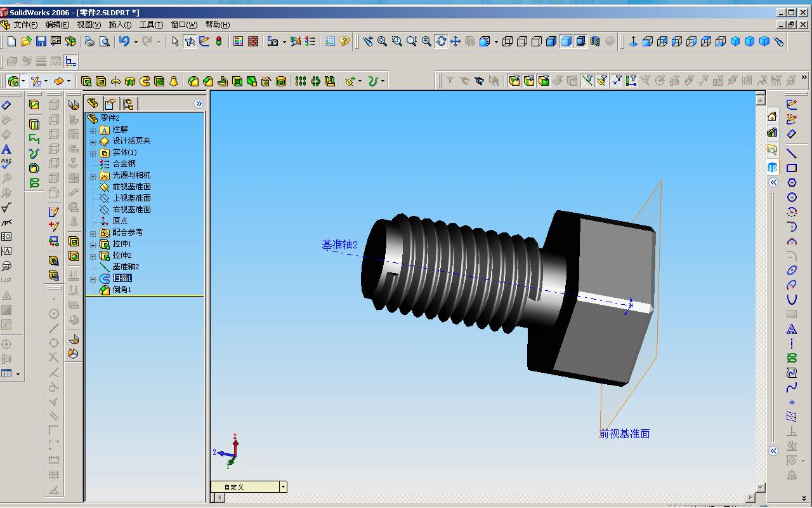This screenshot has height=508, width=812.
Task: Toggle Shaded display mode
Action: pyautogui.click(x=566, y=41)
